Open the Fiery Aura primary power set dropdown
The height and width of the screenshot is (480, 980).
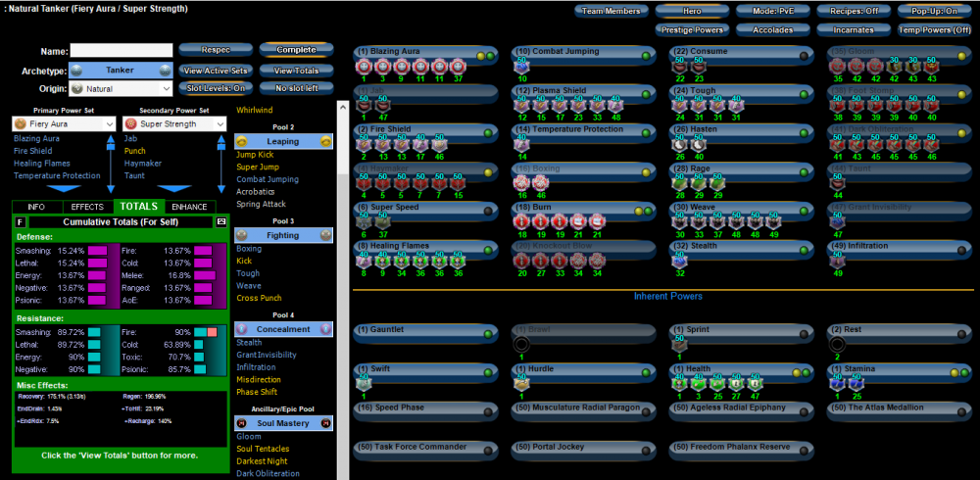pos(59,124)
